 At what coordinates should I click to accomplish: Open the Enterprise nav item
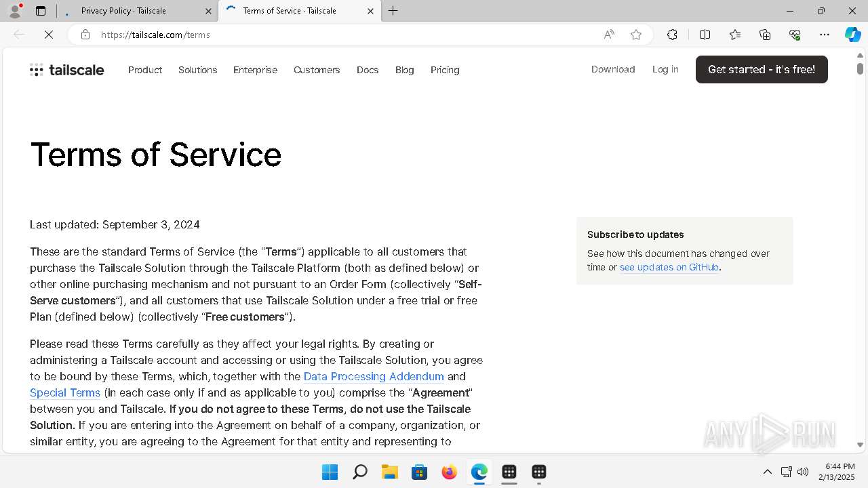[x=255, y=70]
